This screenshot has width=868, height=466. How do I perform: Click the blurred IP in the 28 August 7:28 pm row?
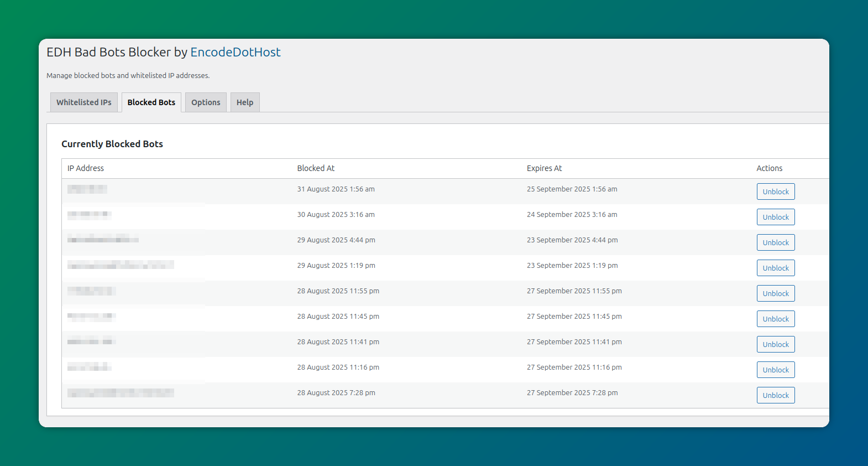(x=121, y=393)
